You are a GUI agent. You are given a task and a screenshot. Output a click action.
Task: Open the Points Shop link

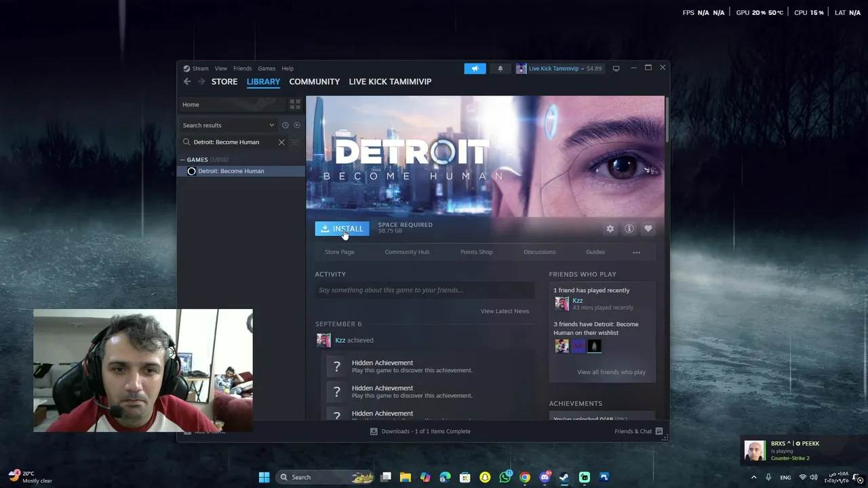pos(477,252)
